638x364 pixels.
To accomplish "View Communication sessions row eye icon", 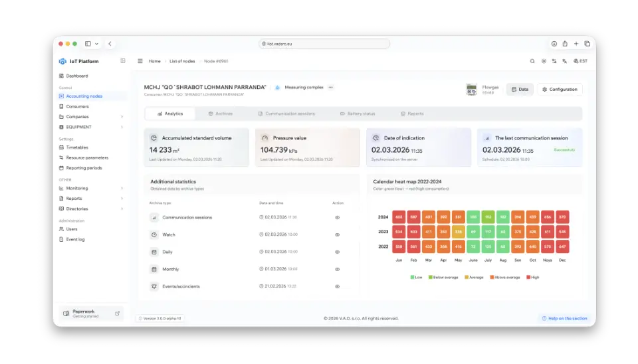I will (x=338, y=218).
